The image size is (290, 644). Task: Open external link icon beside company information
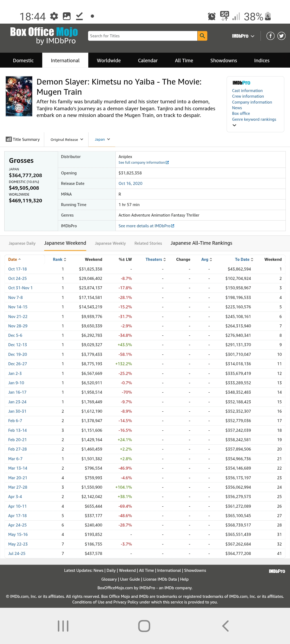[x=167, y=163]
